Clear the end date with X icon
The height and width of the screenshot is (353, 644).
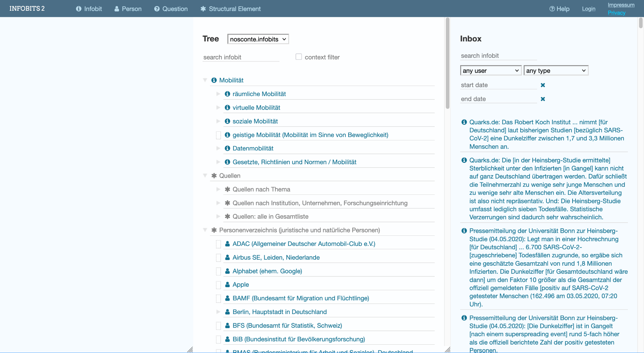543,99
